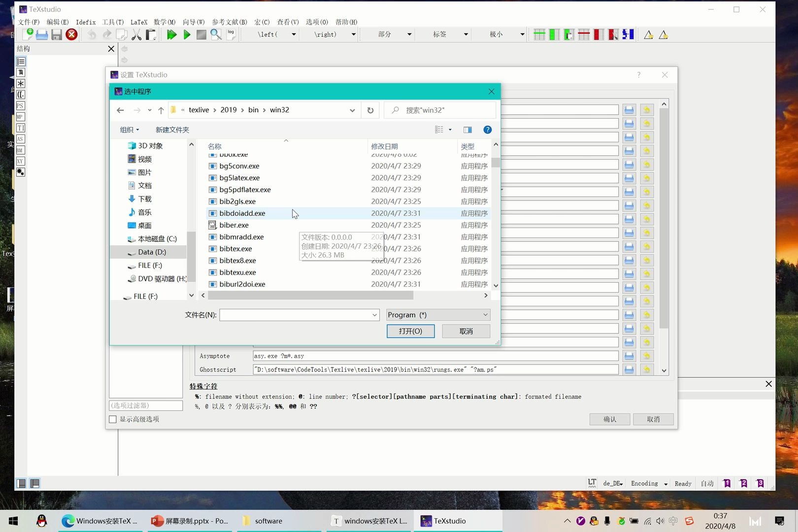Select bibtex.exe in the file list
The width and height of the screenshot is (798, 532).
tap(235, 249)
